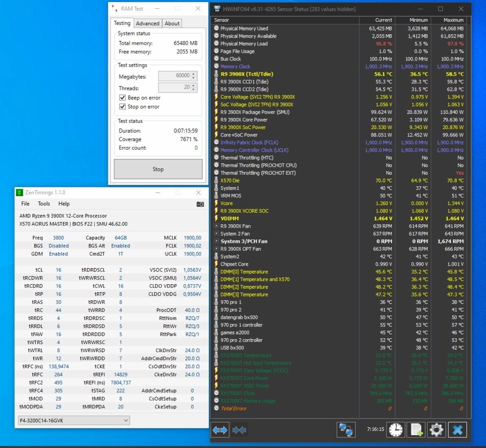Click the HWiNFO64 title bar app icon
This screenshot has width=486, height=448.
(217, 9)
